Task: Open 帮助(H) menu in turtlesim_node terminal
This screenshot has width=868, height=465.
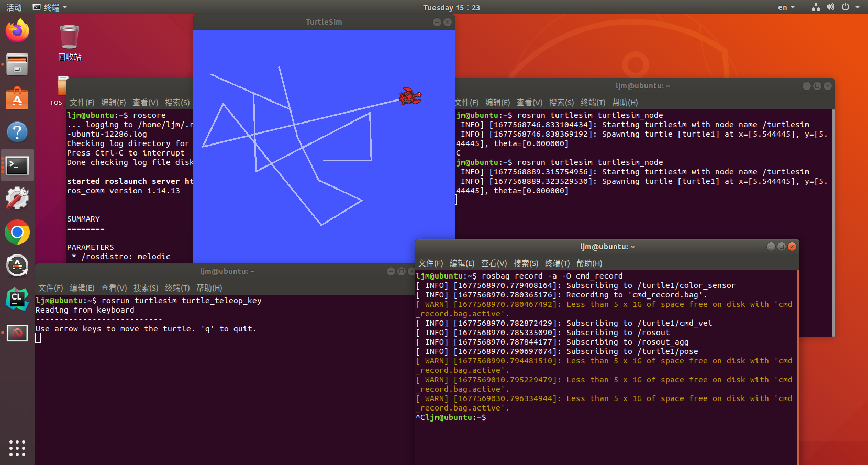Action: tap(625, 103)
